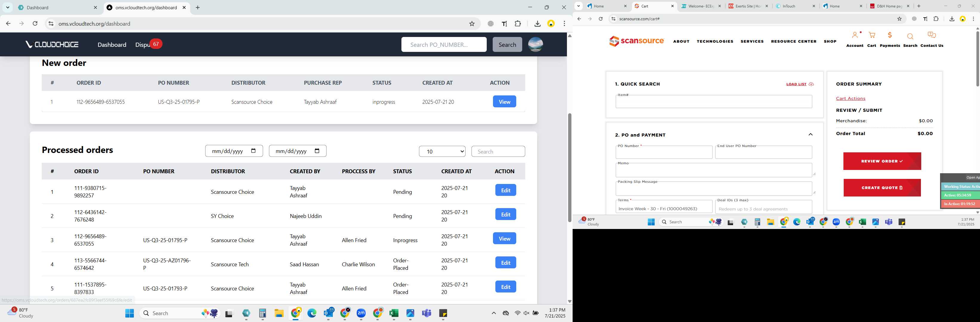Image resolution: width=980 pixels, height=322 pixels.
Task: Reload the oms.vcloudtech.org dashboard page
Action: point(35,24)
